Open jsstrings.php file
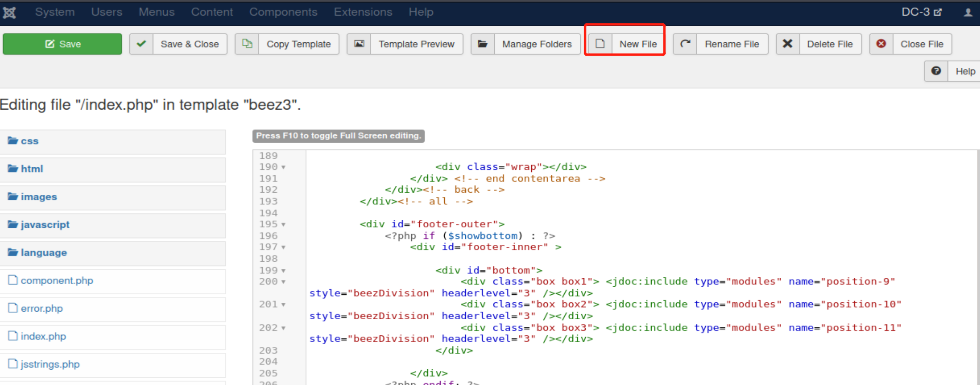 click(112, 365)
